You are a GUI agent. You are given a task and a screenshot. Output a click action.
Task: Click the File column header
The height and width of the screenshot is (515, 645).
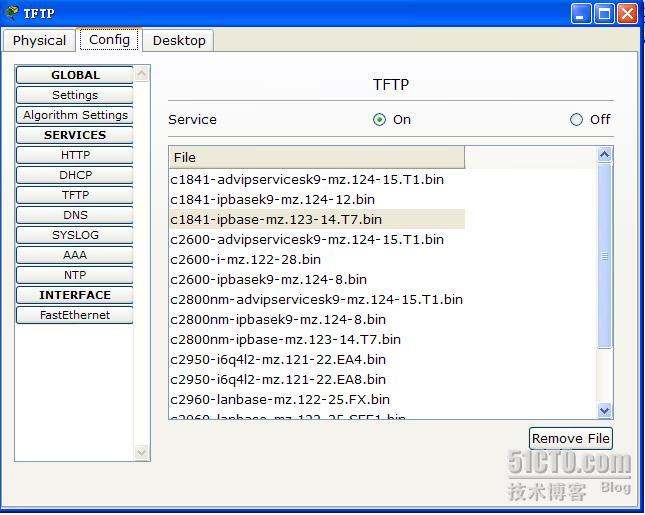click(x=317, y=157)
